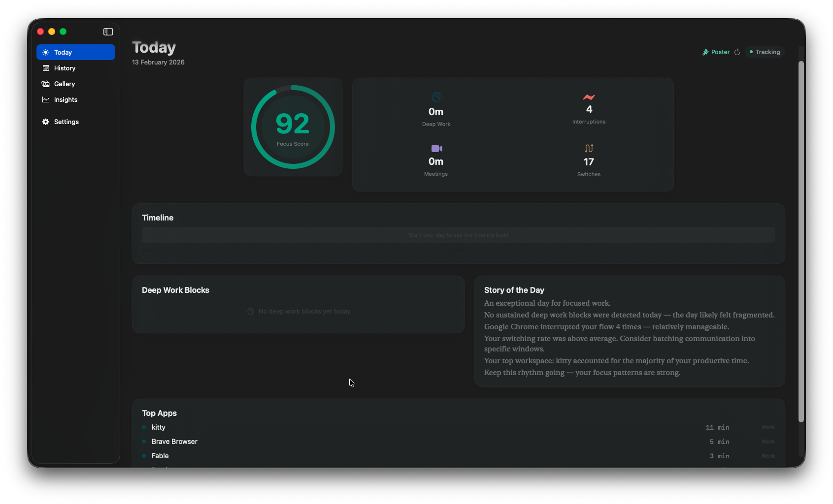Click the green dot next to kitty
This screenshot has width=833, height=504.
click(x=145, y=427)
